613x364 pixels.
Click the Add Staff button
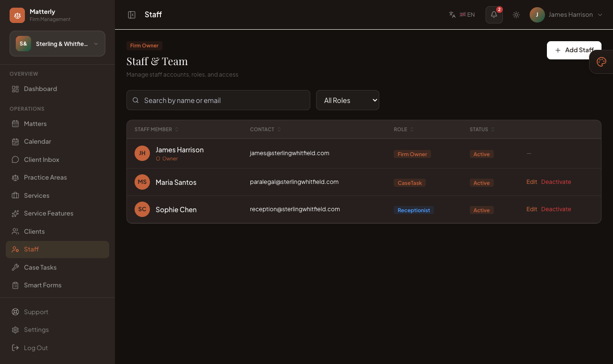(x=574, y=50)
